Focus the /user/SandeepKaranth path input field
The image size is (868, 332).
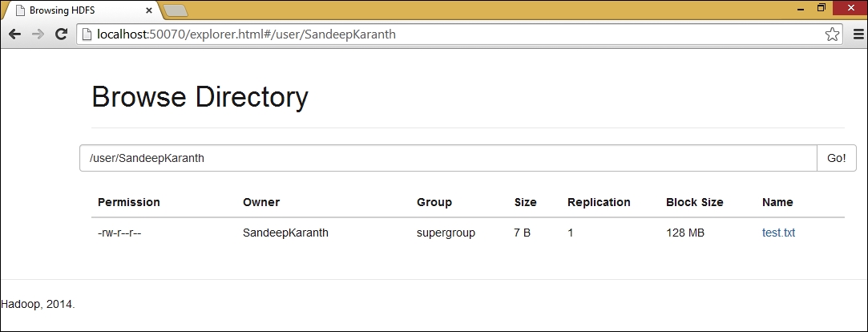448,158
